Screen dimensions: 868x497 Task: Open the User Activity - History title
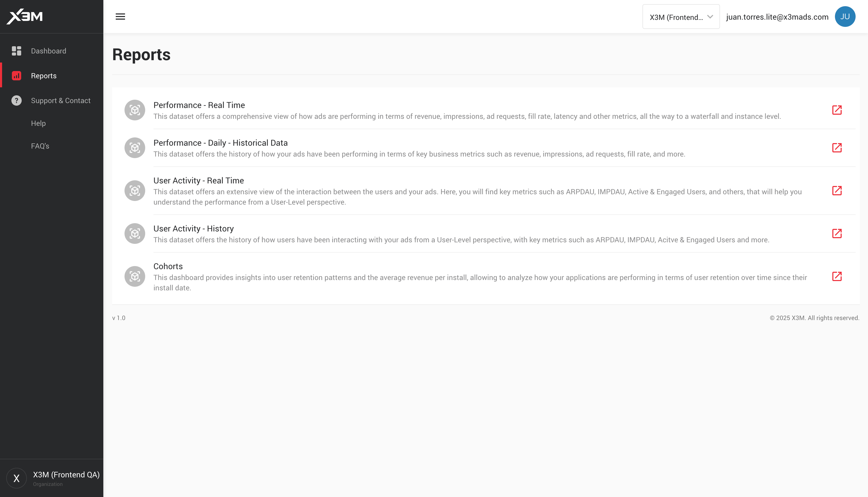coord(193,229)
